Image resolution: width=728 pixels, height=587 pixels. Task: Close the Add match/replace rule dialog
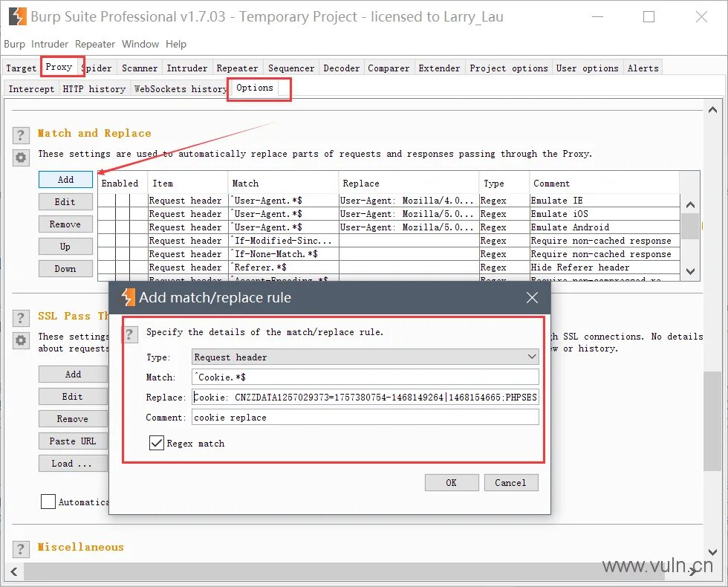point(532,298)
